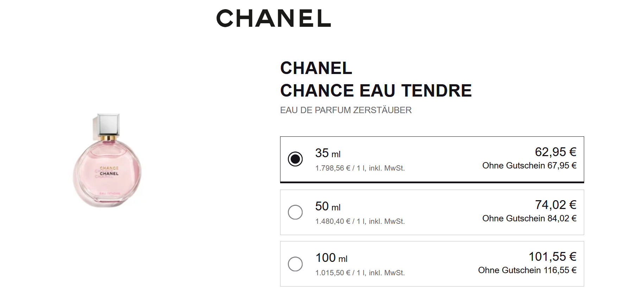The width and height of the screenshot is (644, 289).
Task: Click the "Ohne Gutschein 67,95 €" text
Action: pyautogui.click(x=529, y=166)
